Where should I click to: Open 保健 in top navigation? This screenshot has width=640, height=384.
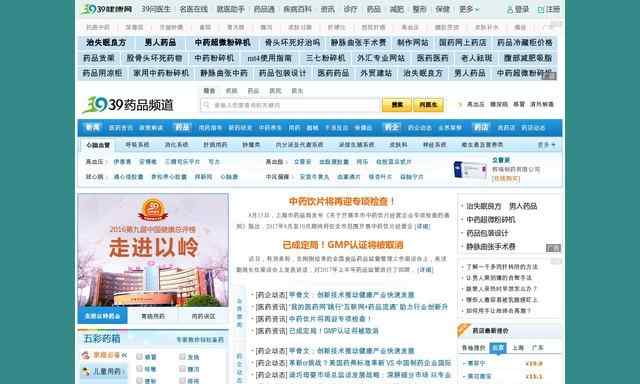442,9
